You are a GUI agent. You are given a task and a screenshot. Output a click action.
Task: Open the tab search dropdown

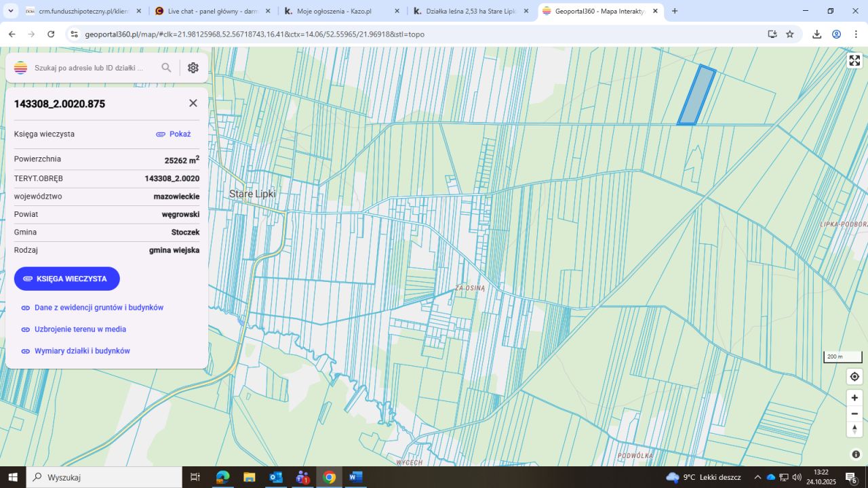pos(11,12)
